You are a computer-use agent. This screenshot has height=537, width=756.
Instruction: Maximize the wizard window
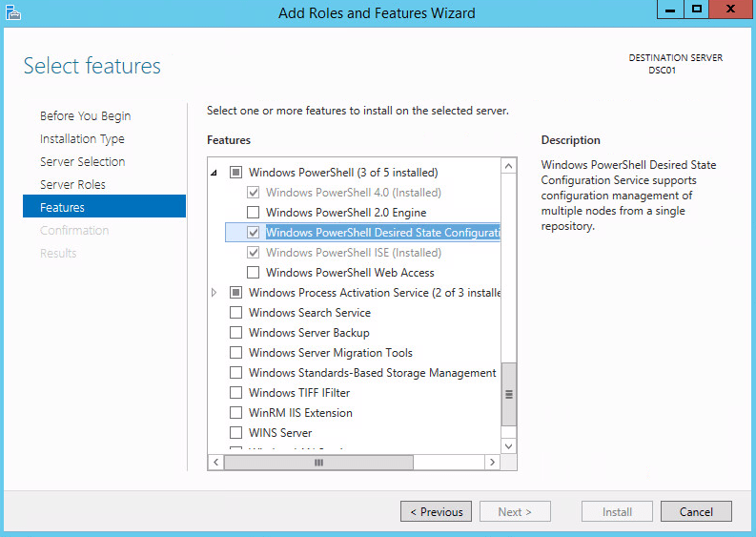pos(696,10)
